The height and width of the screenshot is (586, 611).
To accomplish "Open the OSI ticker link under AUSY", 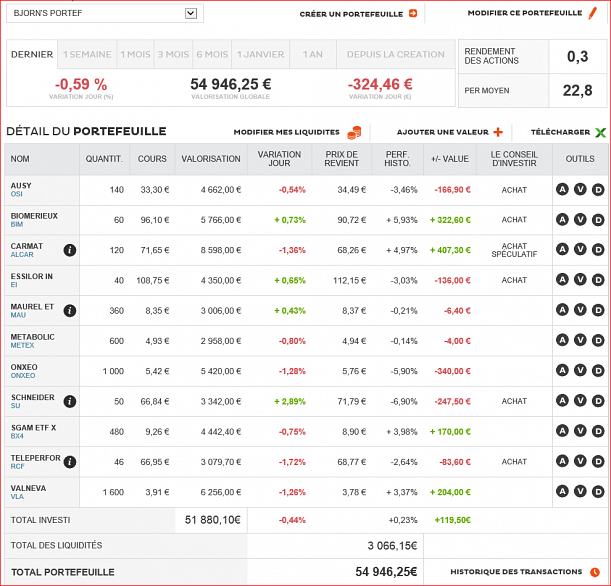I will pos(16,194).
